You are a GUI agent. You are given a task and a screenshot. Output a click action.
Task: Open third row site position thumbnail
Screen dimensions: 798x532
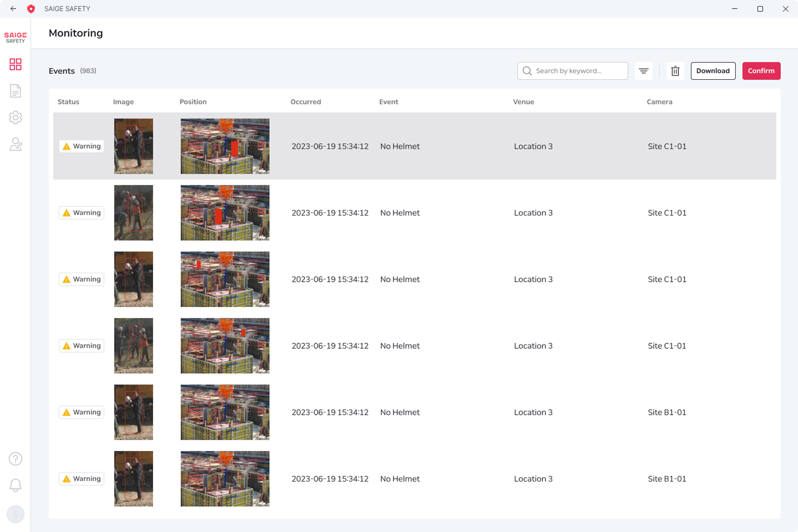(225, 279)
